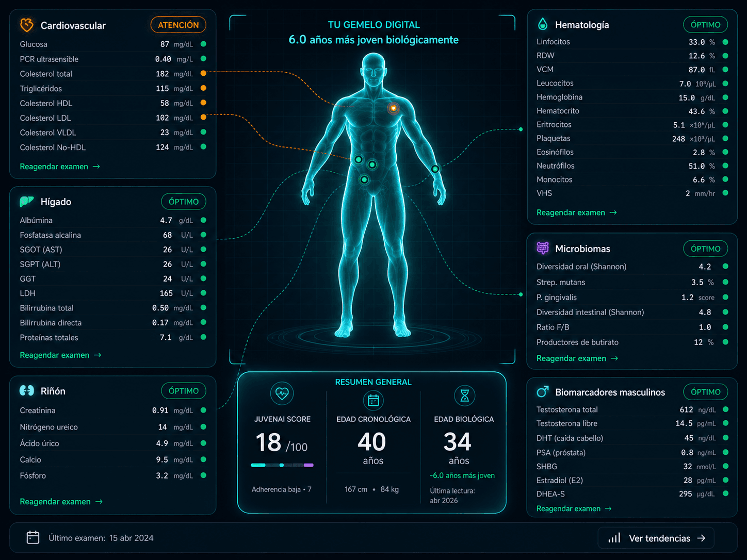
Task: Click the orange status dot for Colesterol HDL
Action: click(x=203, y=103)
